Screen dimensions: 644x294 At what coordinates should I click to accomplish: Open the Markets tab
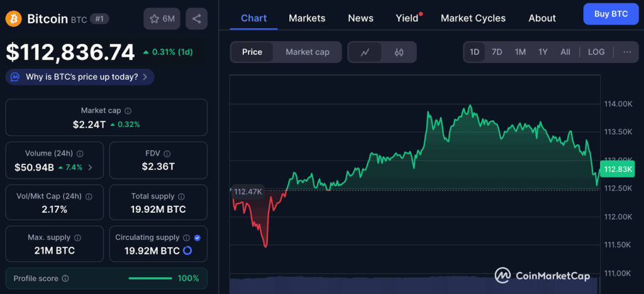coord(307,18)
